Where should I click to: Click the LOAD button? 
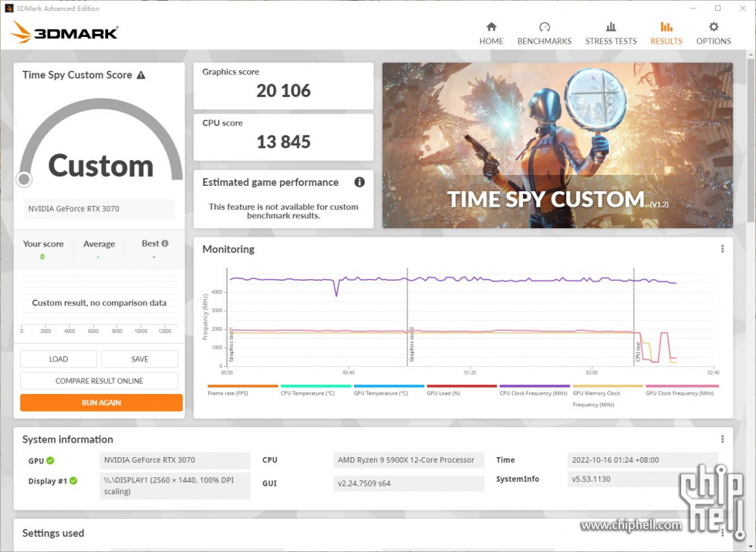pos(59,359)
